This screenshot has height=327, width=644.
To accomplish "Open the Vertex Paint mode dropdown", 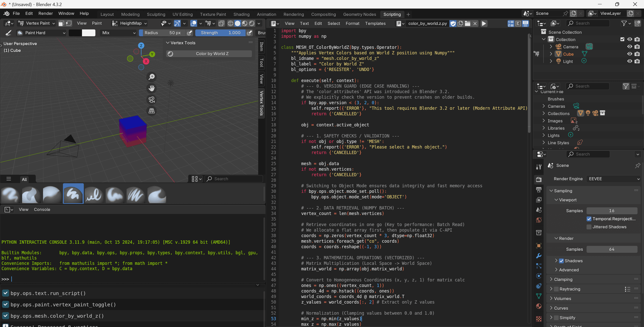I will click(37, 23).
